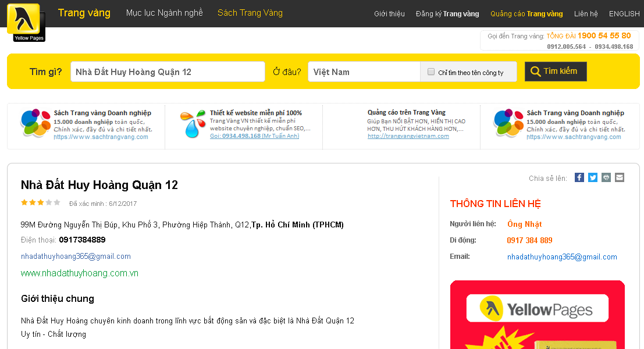Click the contact name 'Ông Nhật'

(525, 224)
